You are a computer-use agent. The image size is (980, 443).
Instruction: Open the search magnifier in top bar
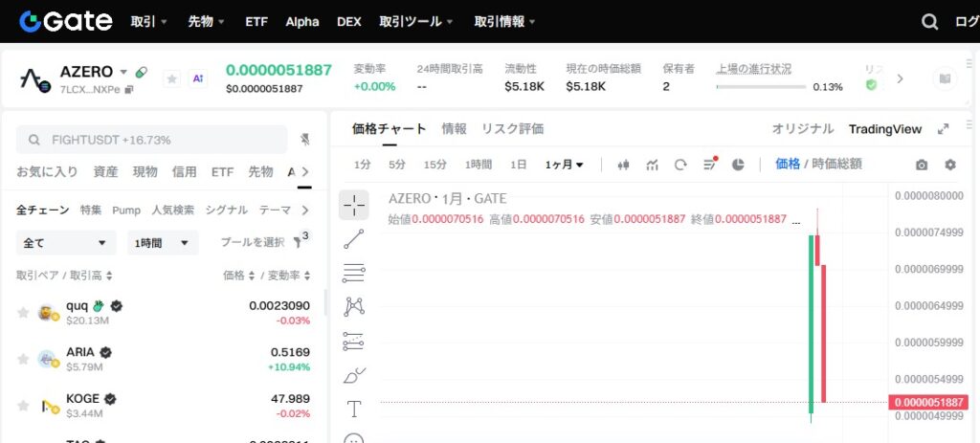[929, 22]
